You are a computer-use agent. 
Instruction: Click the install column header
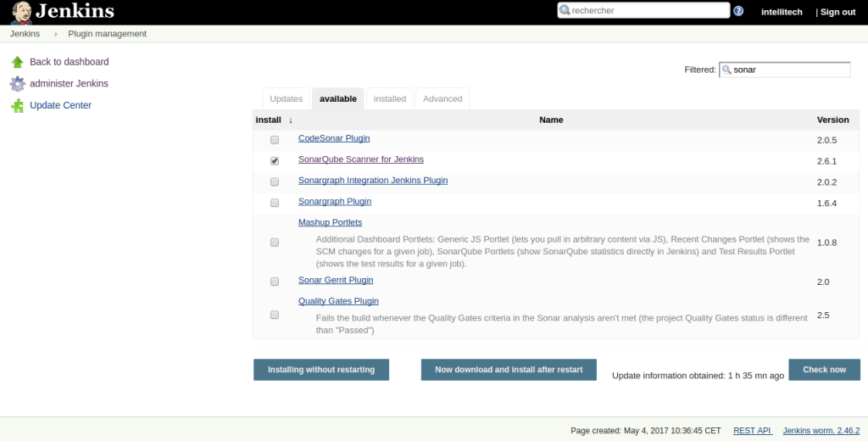pos(269,120)
